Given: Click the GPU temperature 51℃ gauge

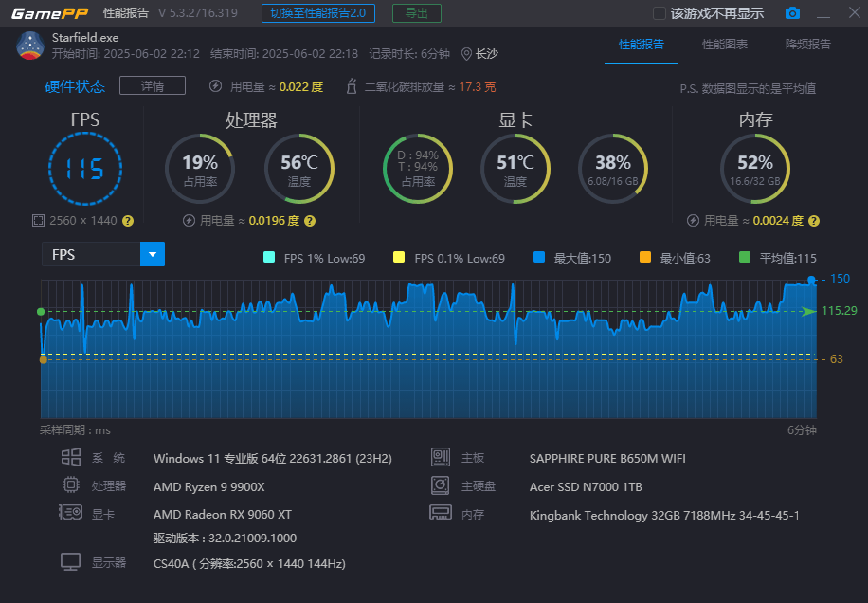Looking at the screenshot, I should (515, 169).
